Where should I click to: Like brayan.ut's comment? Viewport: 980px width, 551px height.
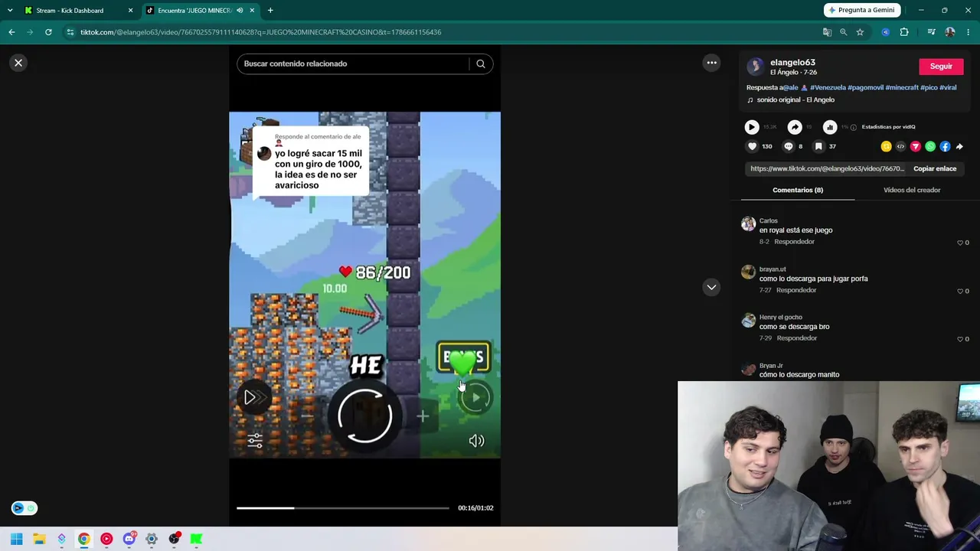960,292
